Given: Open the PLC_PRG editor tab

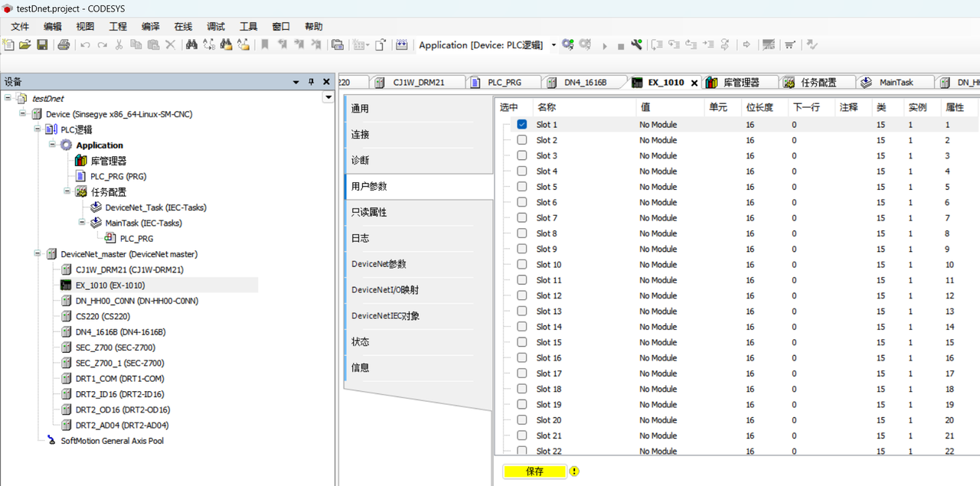Looking at the screenshot, I should point(504,83).
